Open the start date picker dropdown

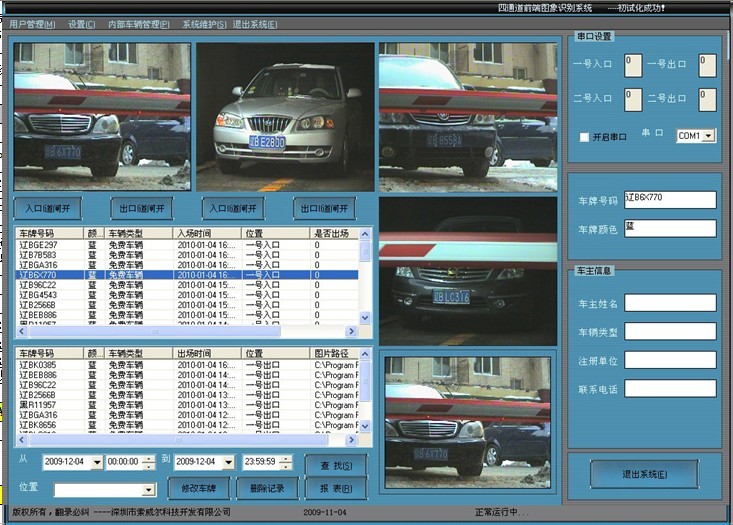(96, 462)
